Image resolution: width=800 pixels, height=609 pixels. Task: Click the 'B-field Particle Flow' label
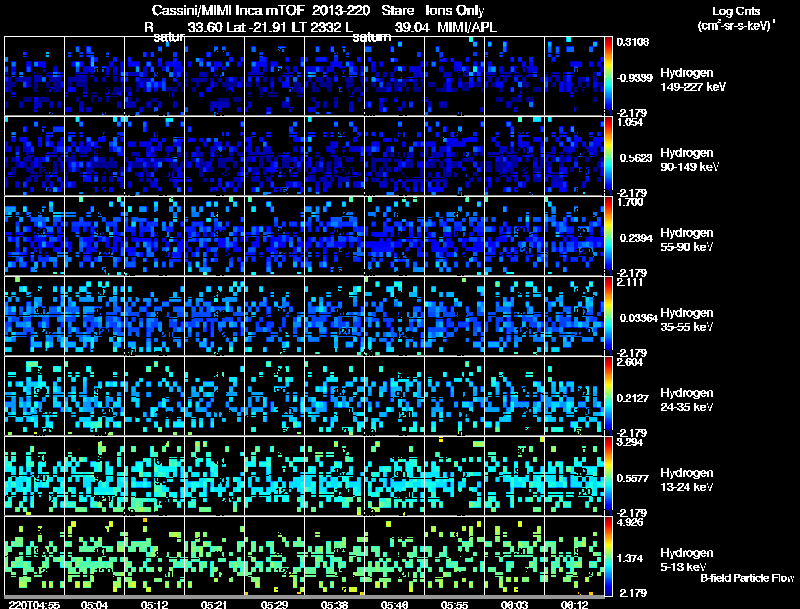click(747, 578)
